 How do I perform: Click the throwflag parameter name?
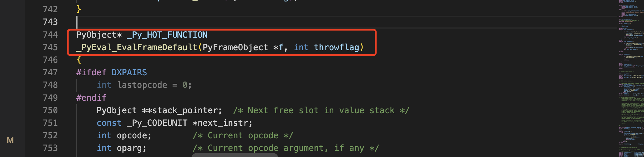(x=336, y=47)
